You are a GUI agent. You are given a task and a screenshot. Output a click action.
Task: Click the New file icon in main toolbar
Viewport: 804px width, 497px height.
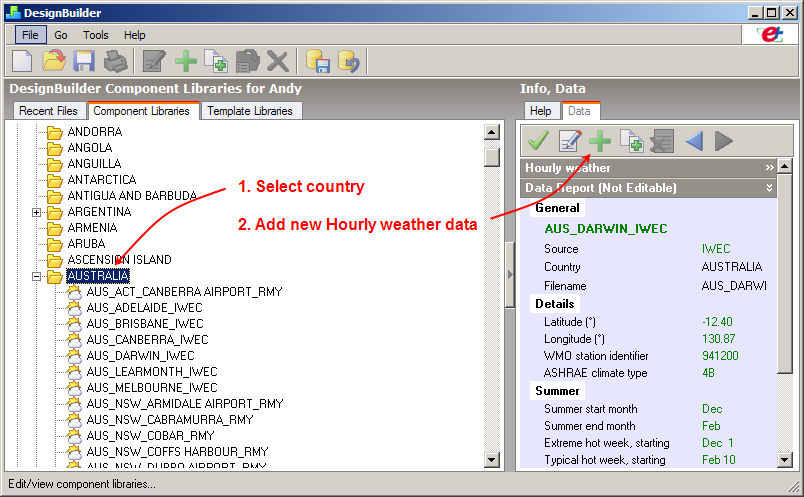pyautogui.click(x=23, y=62)
